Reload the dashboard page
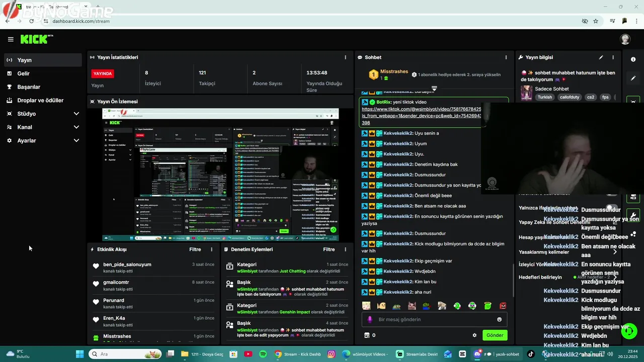Image resolution: width=644 pixels, height=362 pixels. (31, 21)
